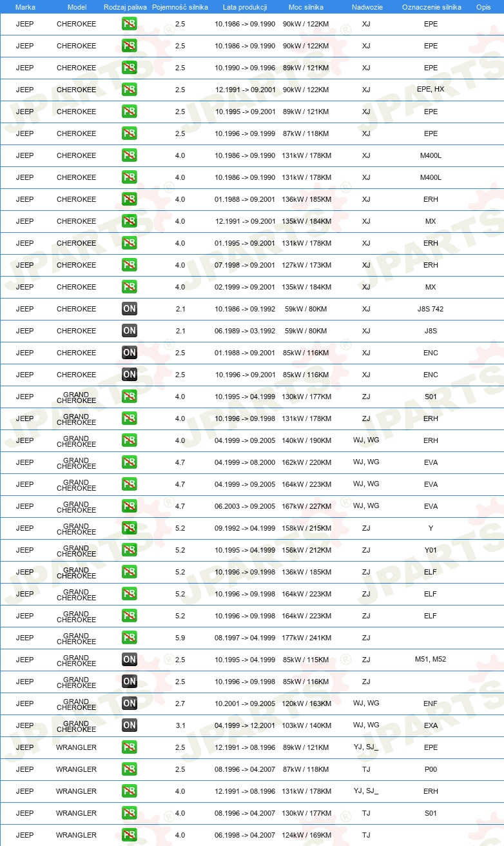Click 'WJ, WG' body cell in the ENF row
The height and width of the screenshot is (846, 504).
pos(366,703)
